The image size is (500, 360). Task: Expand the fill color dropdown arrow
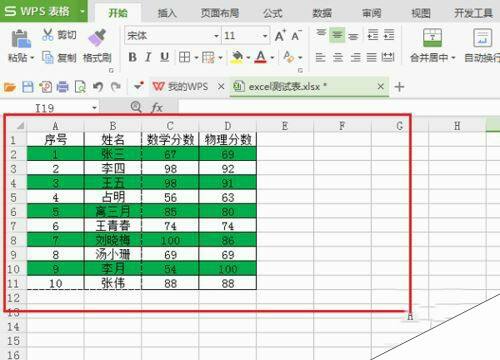248,58
